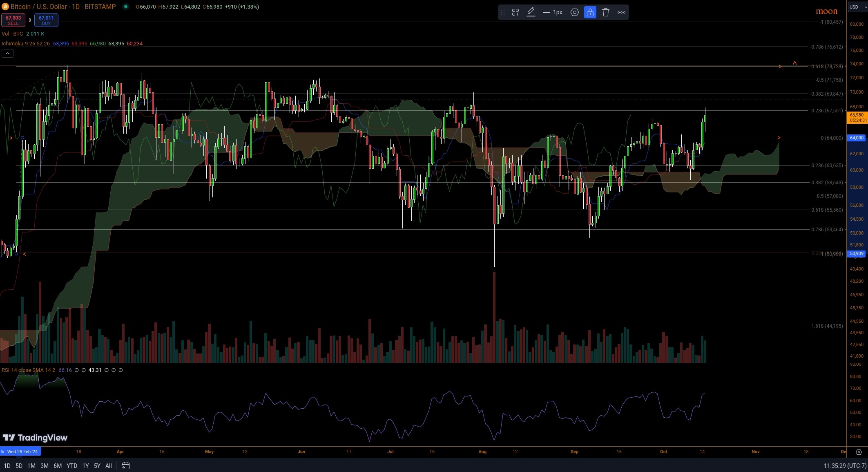
Task: Open the USD currency dropdown
Action: [857, 7]
